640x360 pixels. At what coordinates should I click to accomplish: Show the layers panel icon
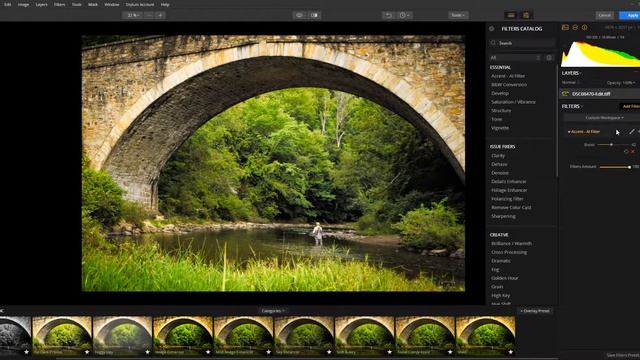click(x=575, y=27)
